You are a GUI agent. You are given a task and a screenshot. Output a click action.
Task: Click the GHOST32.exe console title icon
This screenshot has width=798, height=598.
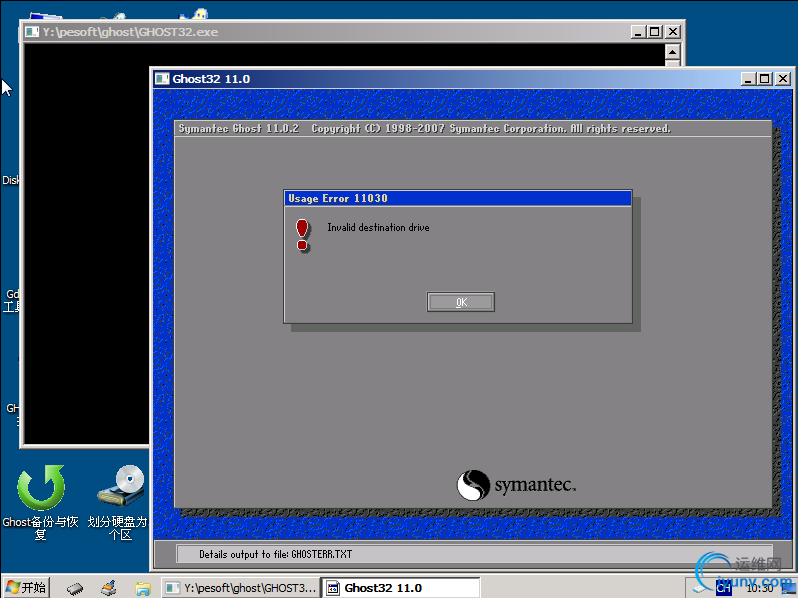[x=32, y=32]
